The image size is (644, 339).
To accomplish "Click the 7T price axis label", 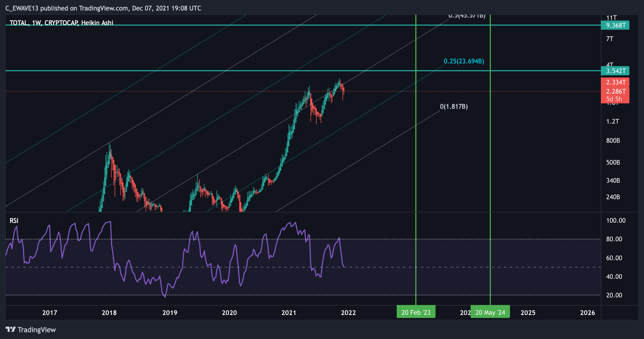I will click(610, 39).
